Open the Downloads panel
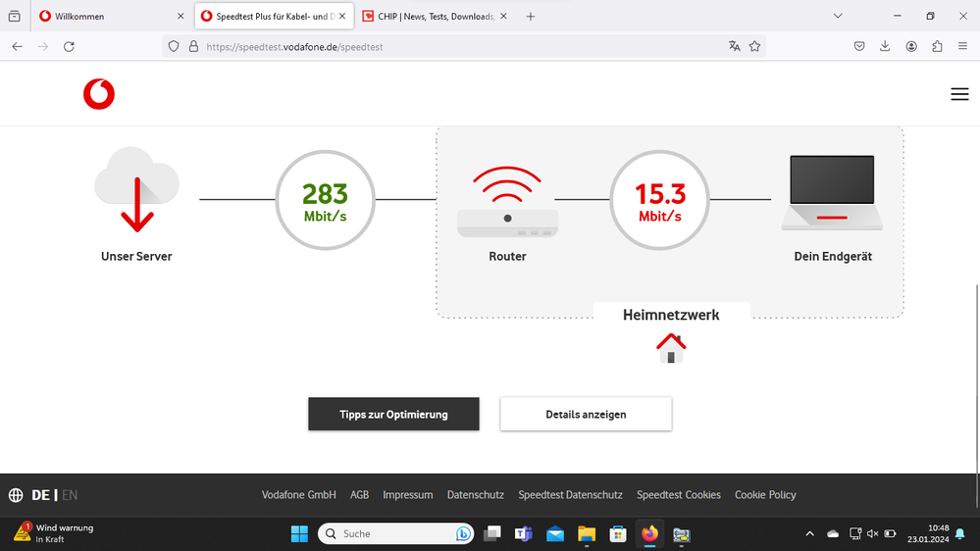 point(885,46)
